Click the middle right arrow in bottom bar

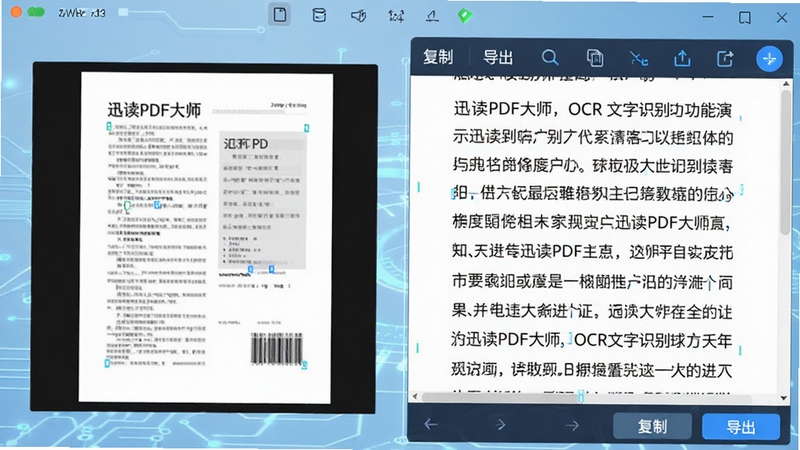coord(501,424)
